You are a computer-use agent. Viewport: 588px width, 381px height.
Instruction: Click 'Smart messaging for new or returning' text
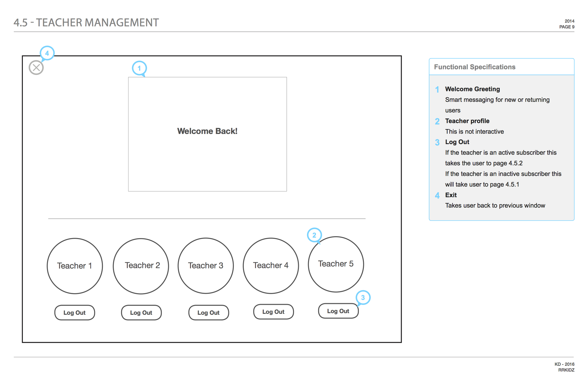(x=497, y=100)
